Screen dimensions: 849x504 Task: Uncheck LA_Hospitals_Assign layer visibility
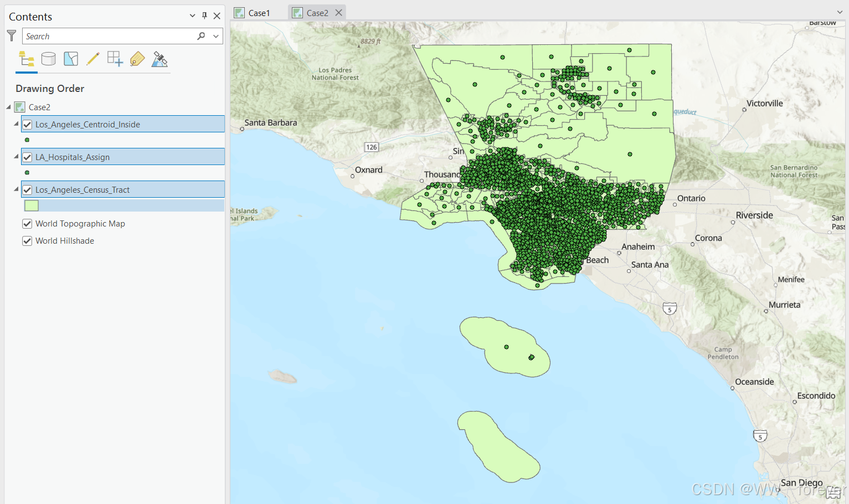click(x=27, y=157)
